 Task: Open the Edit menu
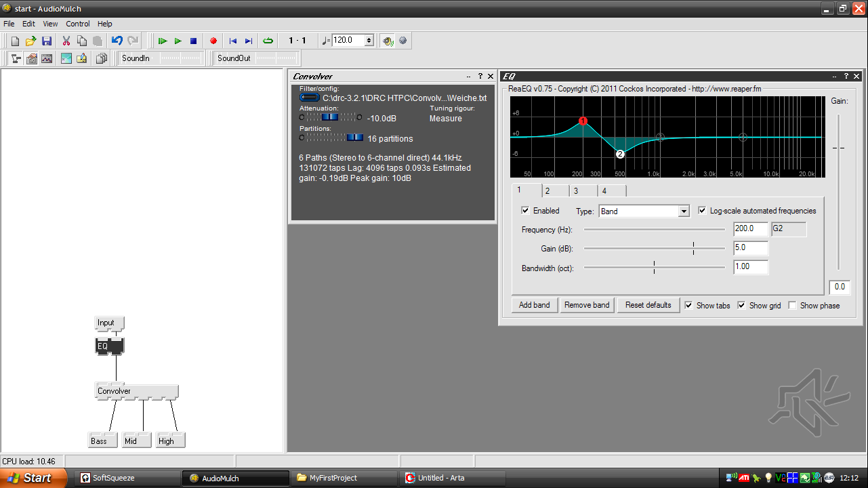(28, 24)
